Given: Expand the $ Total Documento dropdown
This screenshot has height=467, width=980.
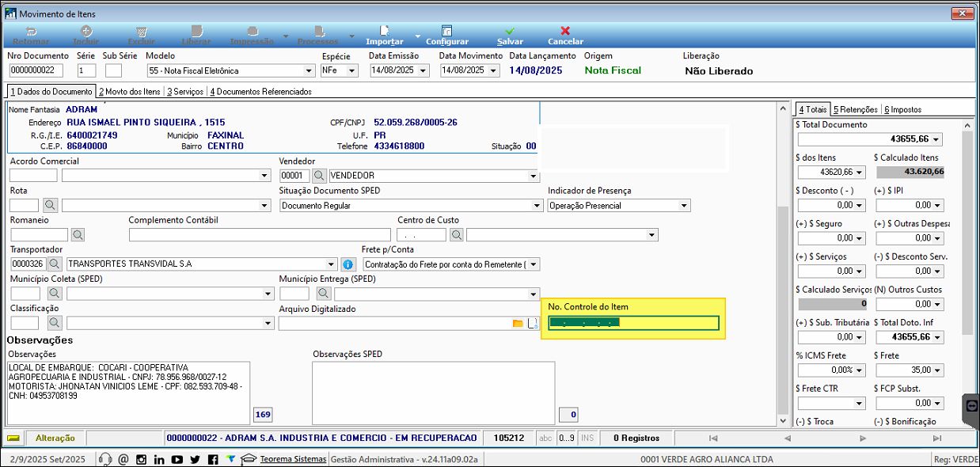Looking at the screenshot, I should pyautogui.click(x=937, y=139).
